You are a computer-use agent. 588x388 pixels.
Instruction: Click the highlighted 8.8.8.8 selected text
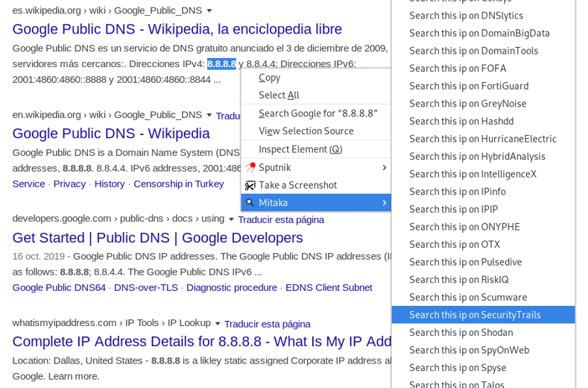pos(221,64)
